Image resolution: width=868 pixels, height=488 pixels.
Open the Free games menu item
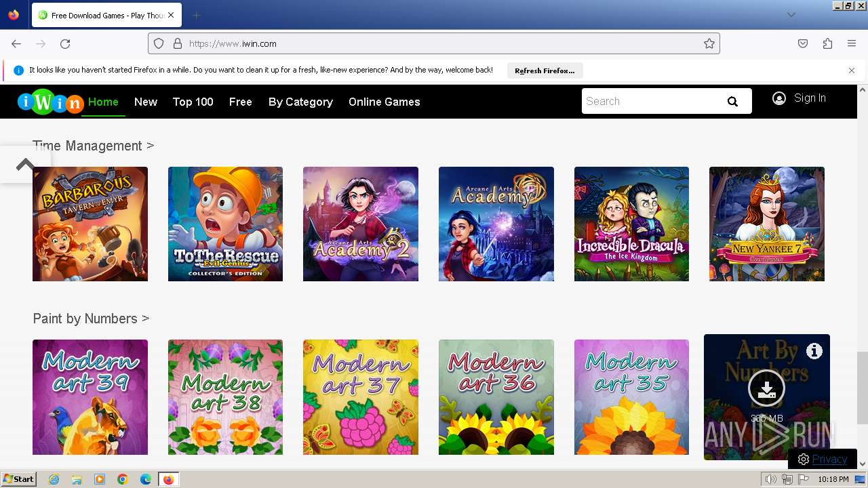pyautogui.click(x=241, y=102)
